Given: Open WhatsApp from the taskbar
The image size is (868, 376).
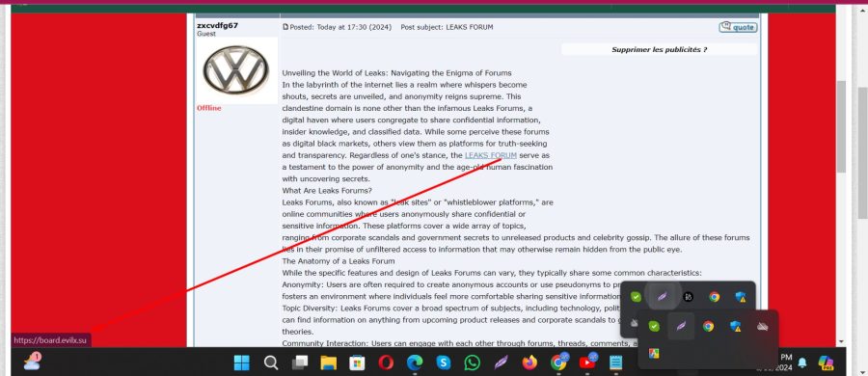Looking at the screenshot, I should point(473,363).
